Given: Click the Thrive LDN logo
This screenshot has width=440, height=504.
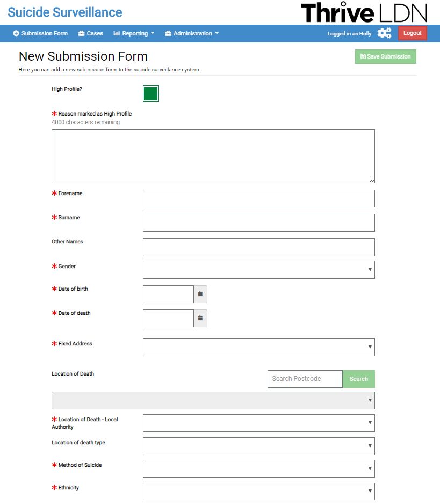Looking at the screenshot, I should pyautogui.click(x=364, y=12).
